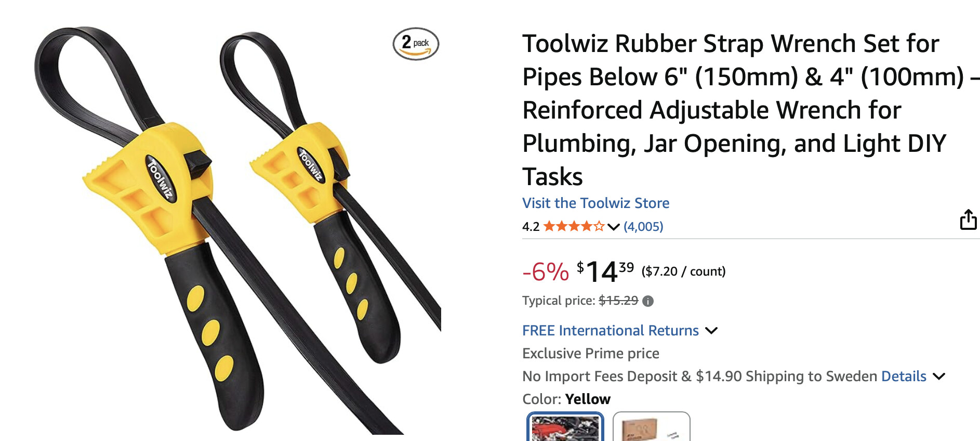This screenshot has width=980, height=441.
Task: Click the main strap wrench product image
Action: coord(236,229)
